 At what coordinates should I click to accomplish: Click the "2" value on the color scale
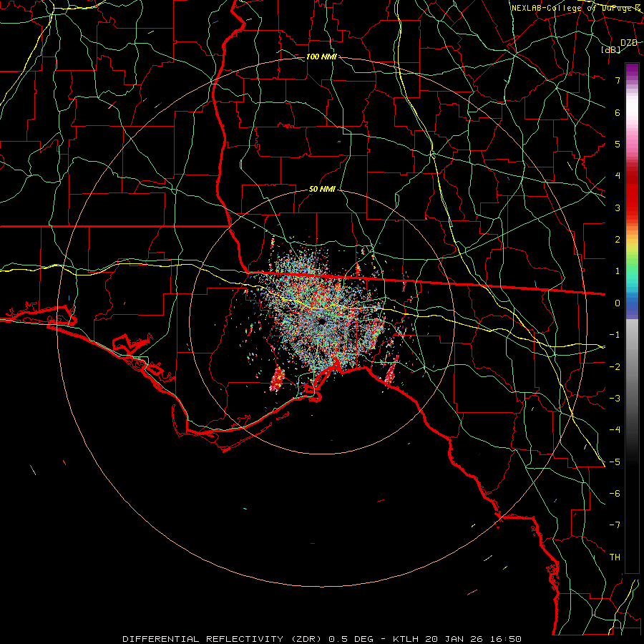(x=618, y=240)
